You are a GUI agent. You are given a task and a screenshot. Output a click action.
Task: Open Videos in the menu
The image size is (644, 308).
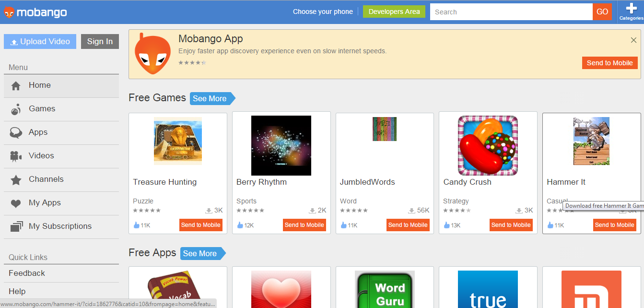tap(61, 156)
